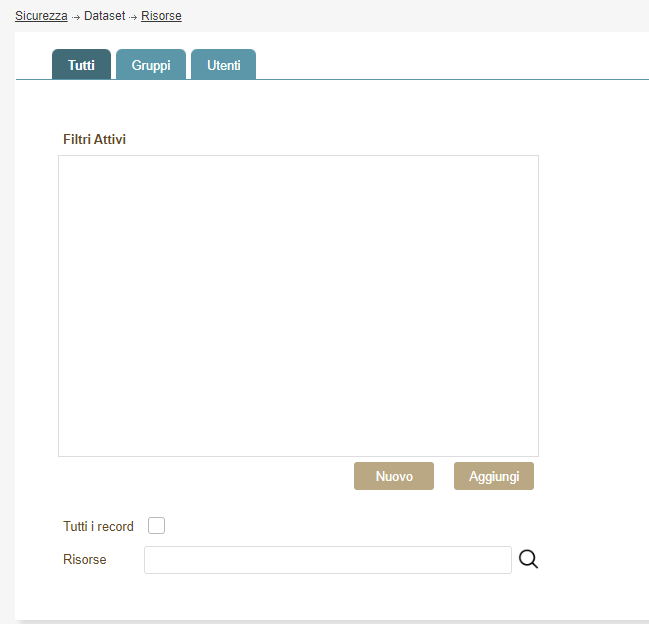This screenshot has width=649, height=624.
Task: Open the Gruppi tab
Action: tap(151, 65)
